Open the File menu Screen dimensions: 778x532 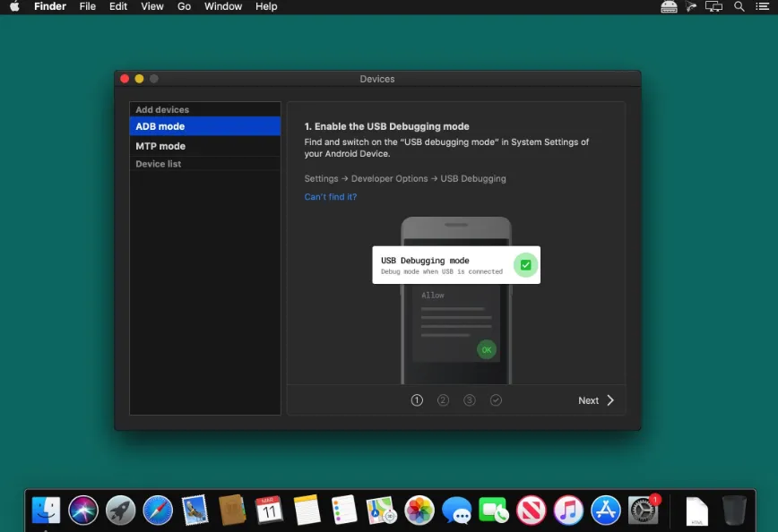pos(87,6)
